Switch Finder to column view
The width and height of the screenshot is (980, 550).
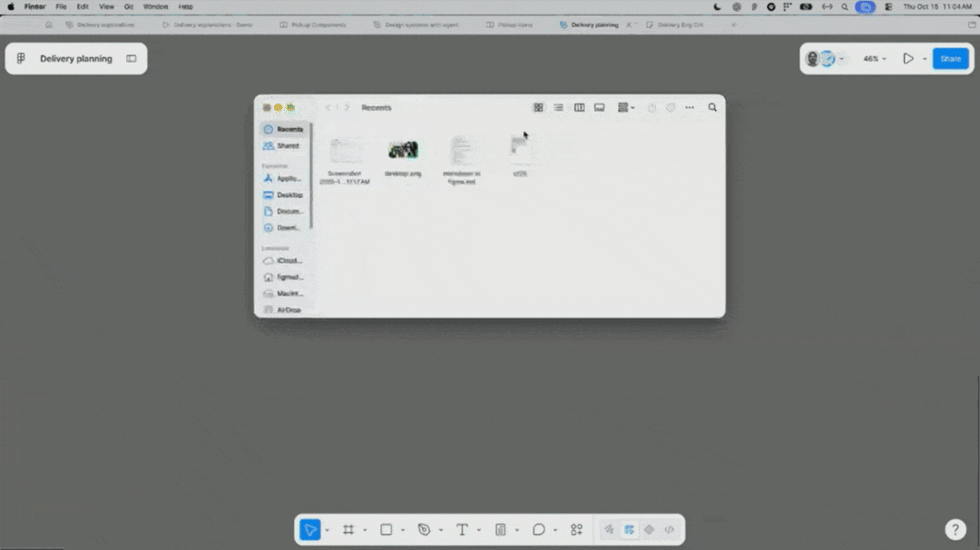pos(579,107)
